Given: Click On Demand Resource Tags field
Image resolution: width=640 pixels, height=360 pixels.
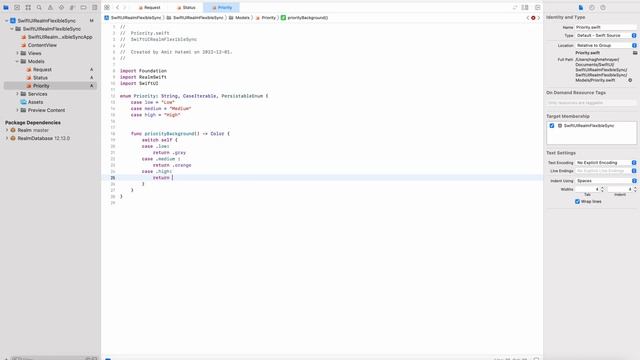Looking at the screenshot, I should [591, 103].
